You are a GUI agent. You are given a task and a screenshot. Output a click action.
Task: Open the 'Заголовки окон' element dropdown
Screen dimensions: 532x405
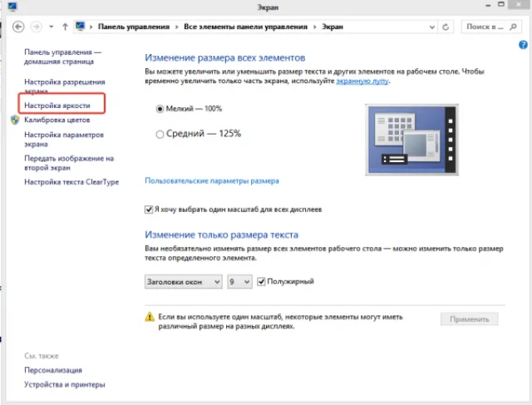pos(184,282)
